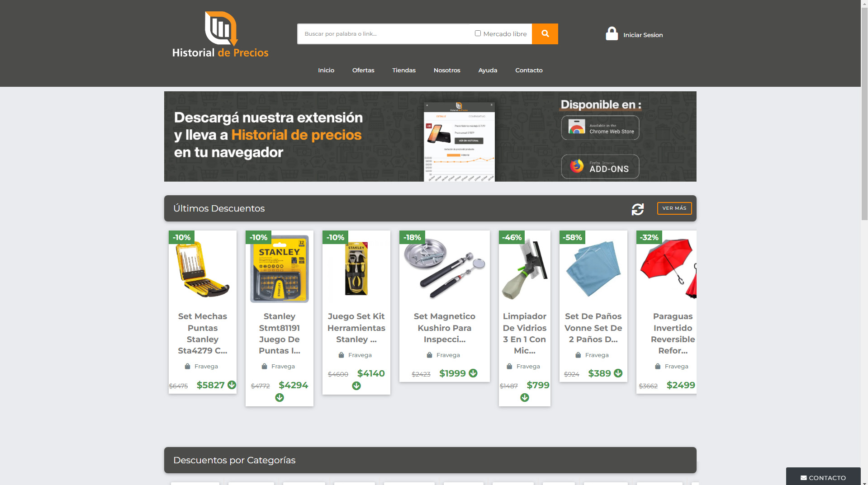Click the envelope icon in the Contacto tab
The image size is (868, 485).
point(804,478)
